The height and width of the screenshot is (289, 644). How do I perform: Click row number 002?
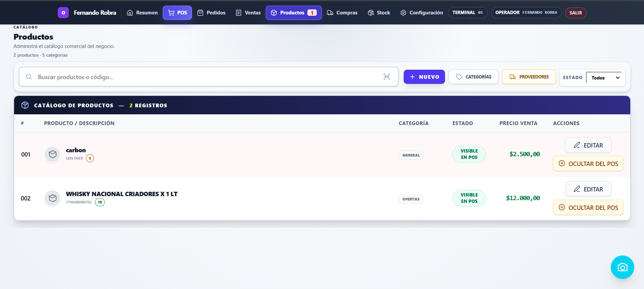[26, 198]
